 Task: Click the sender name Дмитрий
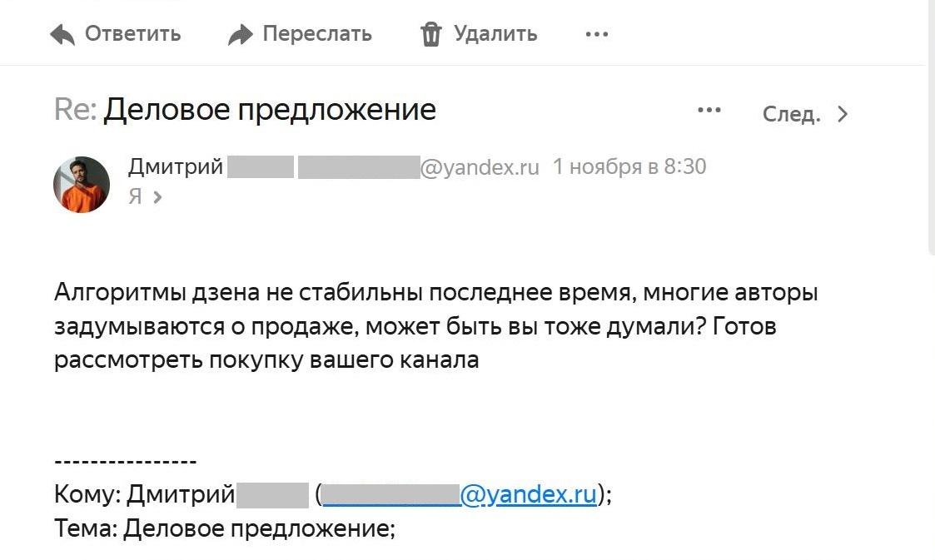click(x=177, y=166)
